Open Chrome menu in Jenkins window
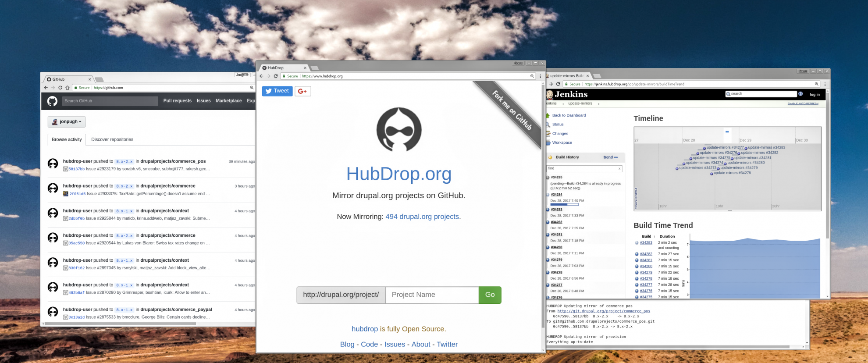Screen dimensions: 868x363 click(x=825, y=84)
